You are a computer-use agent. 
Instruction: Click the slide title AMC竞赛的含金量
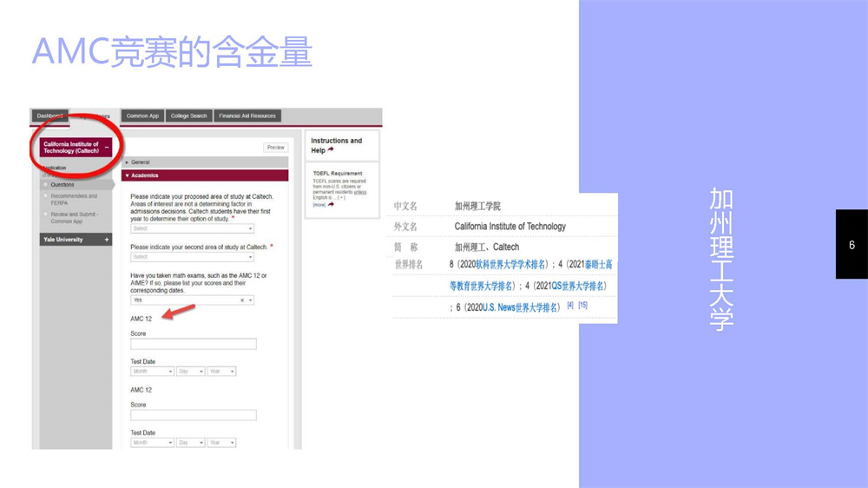click(172, 51)
